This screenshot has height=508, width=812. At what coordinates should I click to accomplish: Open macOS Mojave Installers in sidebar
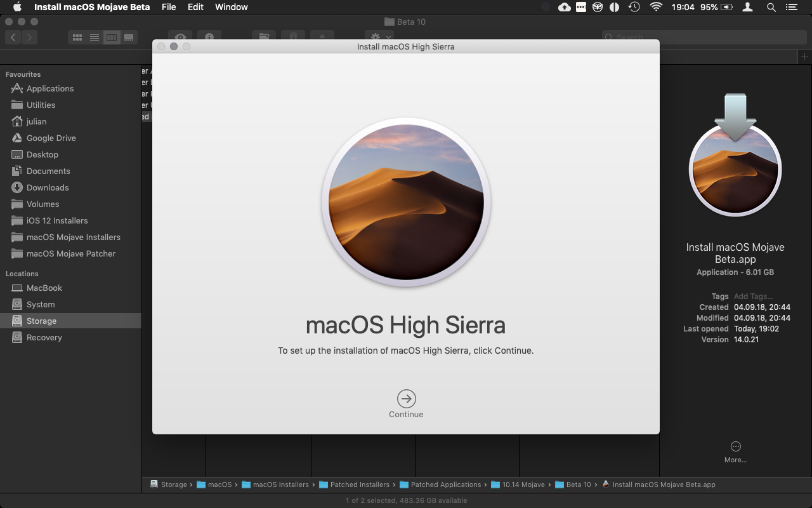(x=73, y=237)
